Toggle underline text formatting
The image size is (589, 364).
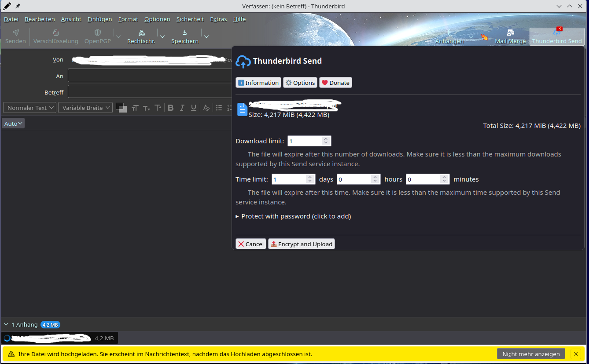click(x=193, y=108)
